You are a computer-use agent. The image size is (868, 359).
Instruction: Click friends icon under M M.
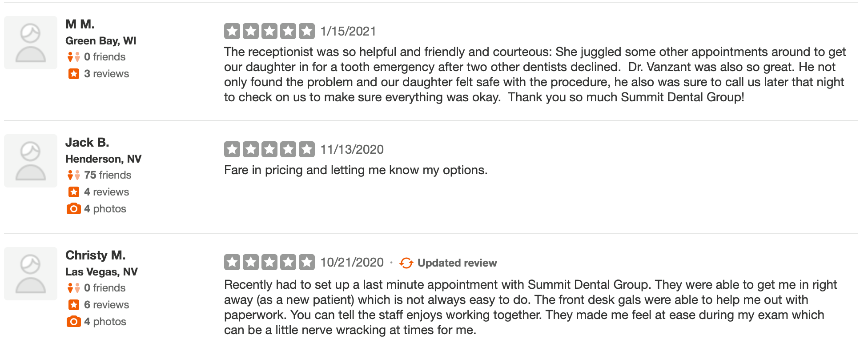pos(74,57)
